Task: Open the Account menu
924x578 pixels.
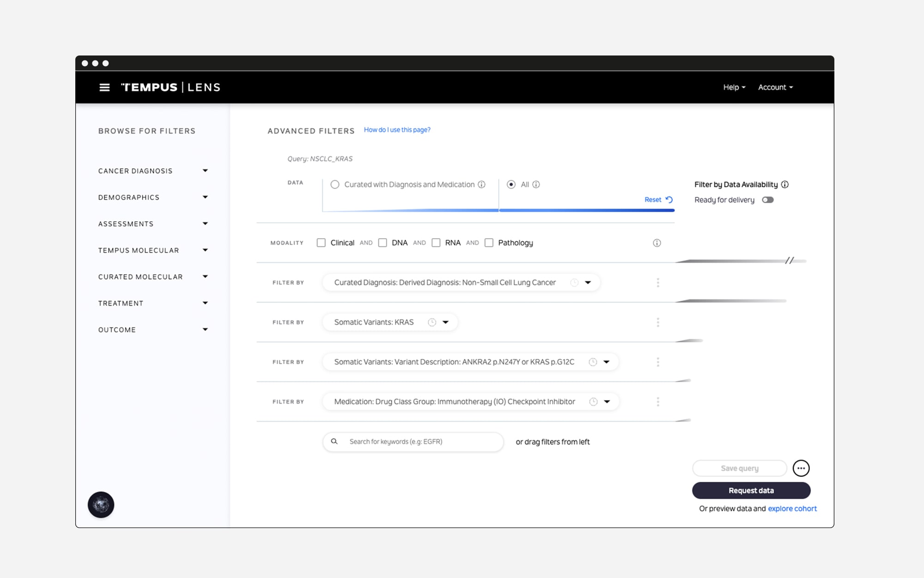Action: (x=775, y=87)
